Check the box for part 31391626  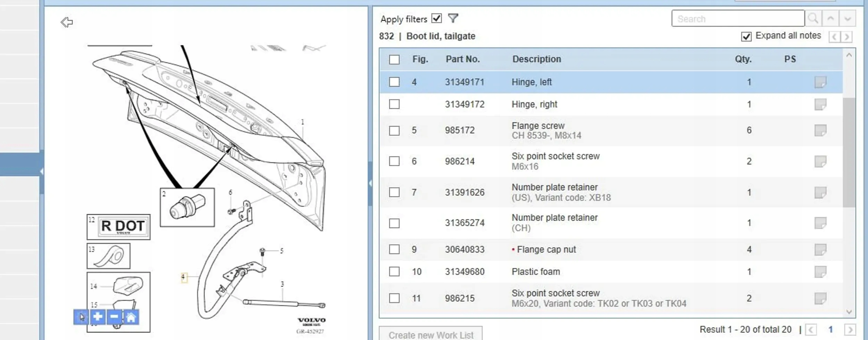[394, 192]
